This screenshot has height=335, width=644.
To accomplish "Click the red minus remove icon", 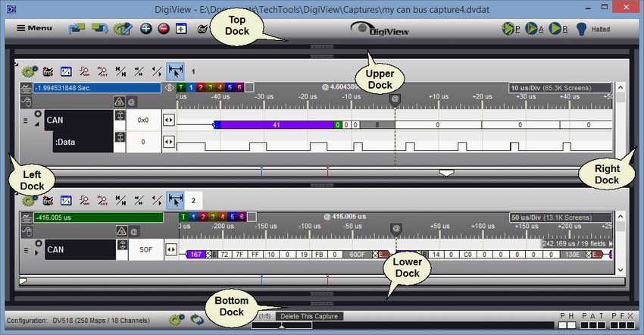I will click(x=164, y=30).
